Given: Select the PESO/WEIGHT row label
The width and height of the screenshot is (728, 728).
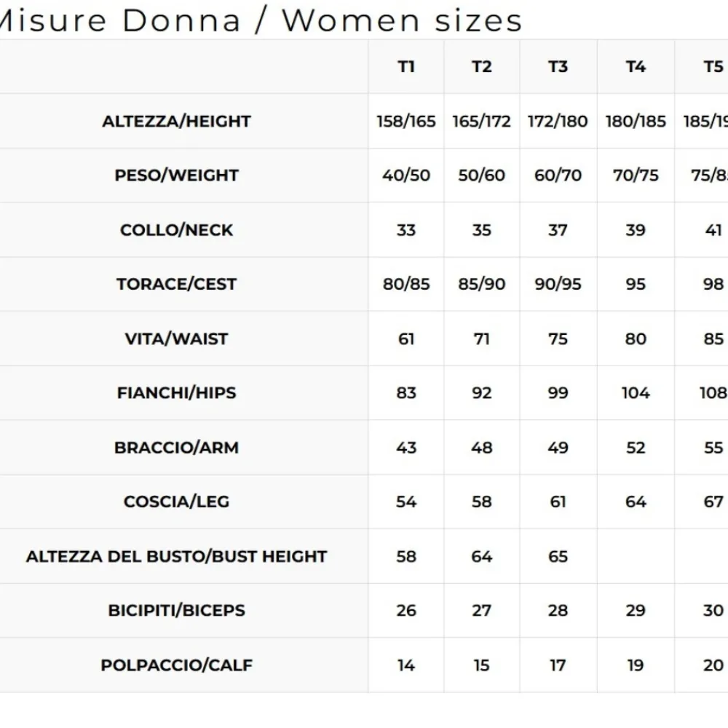Looking at the screenshot, I should [x=176, y=175].
